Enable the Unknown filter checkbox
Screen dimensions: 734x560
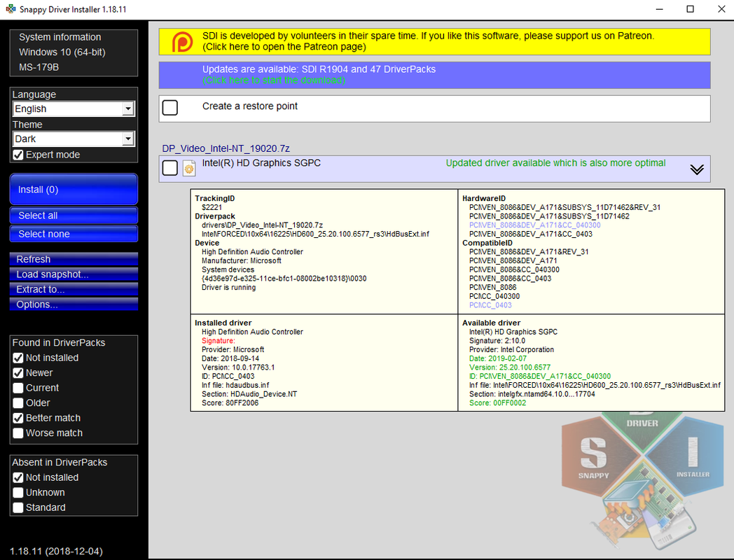18,493
